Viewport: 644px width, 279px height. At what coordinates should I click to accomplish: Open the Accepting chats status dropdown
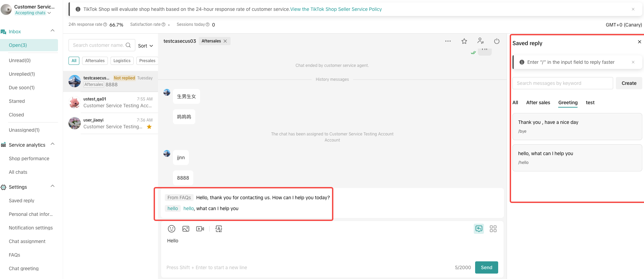coord(33,13)
